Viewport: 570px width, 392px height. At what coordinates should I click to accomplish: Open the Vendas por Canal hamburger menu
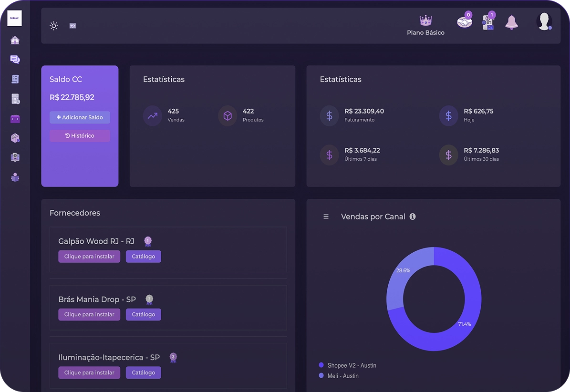[326, 216]
